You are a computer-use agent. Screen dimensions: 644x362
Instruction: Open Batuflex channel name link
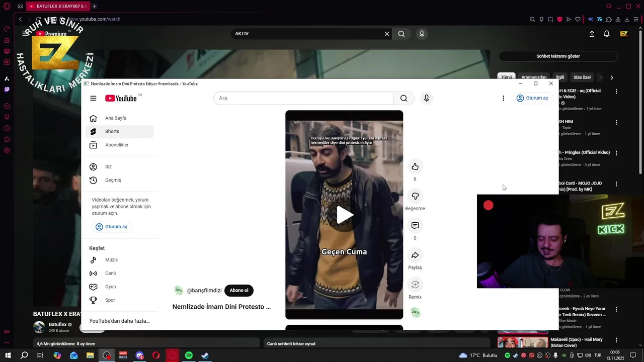[x=57, y=324]
